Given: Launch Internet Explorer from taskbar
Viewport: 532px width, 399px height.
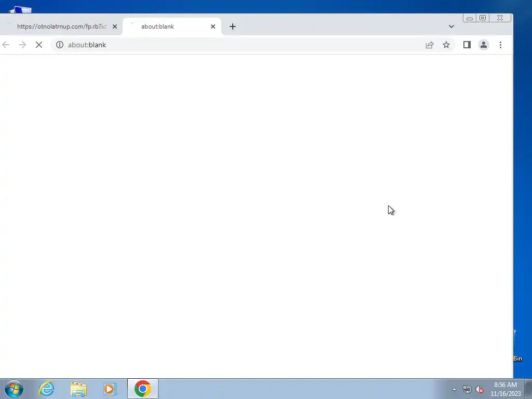Looking at the screenshot, I should 46,389.
